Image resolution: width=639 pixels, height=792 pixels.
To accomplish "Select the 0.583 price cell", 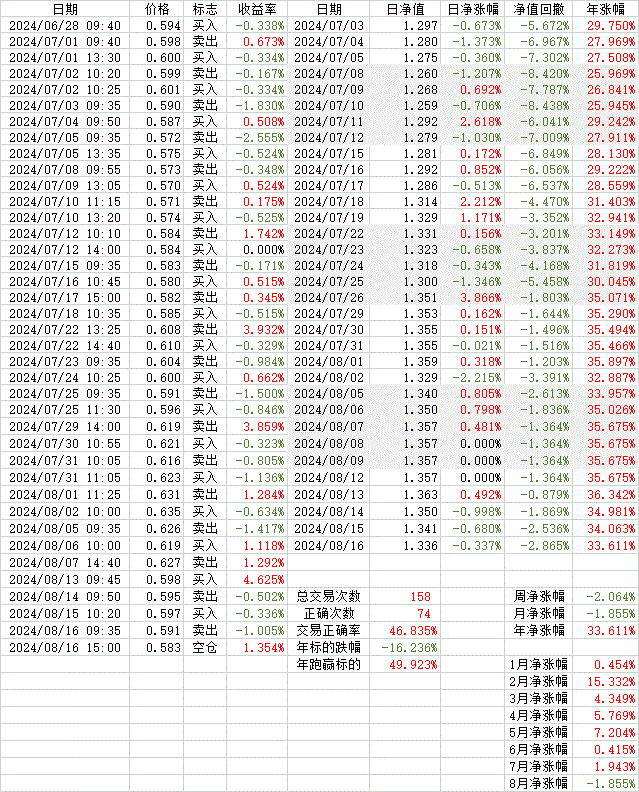I will [163, 648].
